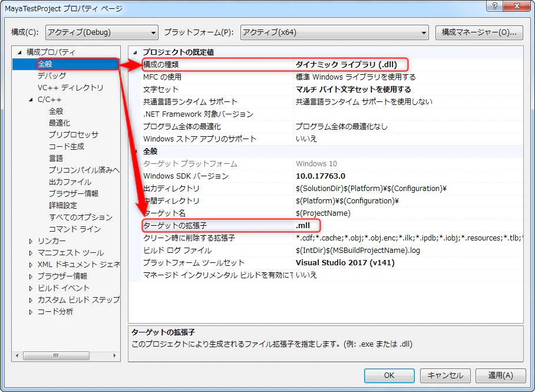
Task: Expand the ビルド イベント tree node
Action: click(31, 288)
